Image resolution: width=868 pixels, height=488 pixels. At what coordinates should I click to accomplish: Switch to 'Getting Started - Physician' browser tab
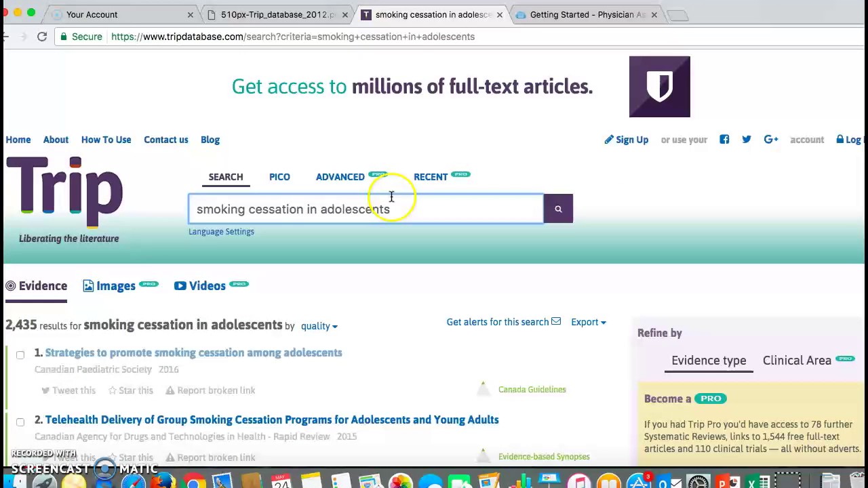587,14
